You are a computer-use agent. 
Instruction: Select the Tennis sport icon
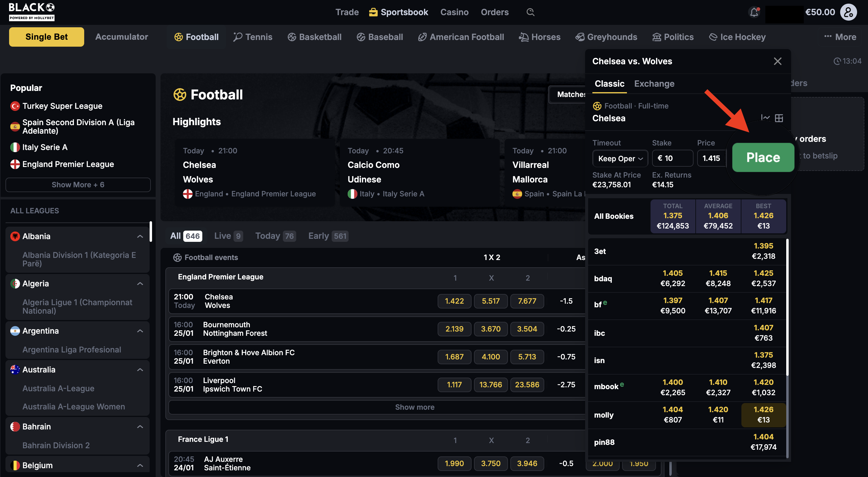(238, 37)
